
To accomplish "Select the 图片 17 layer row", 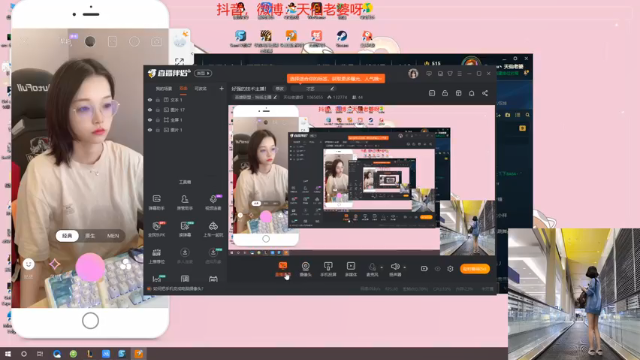I will (x=186, y=110).
